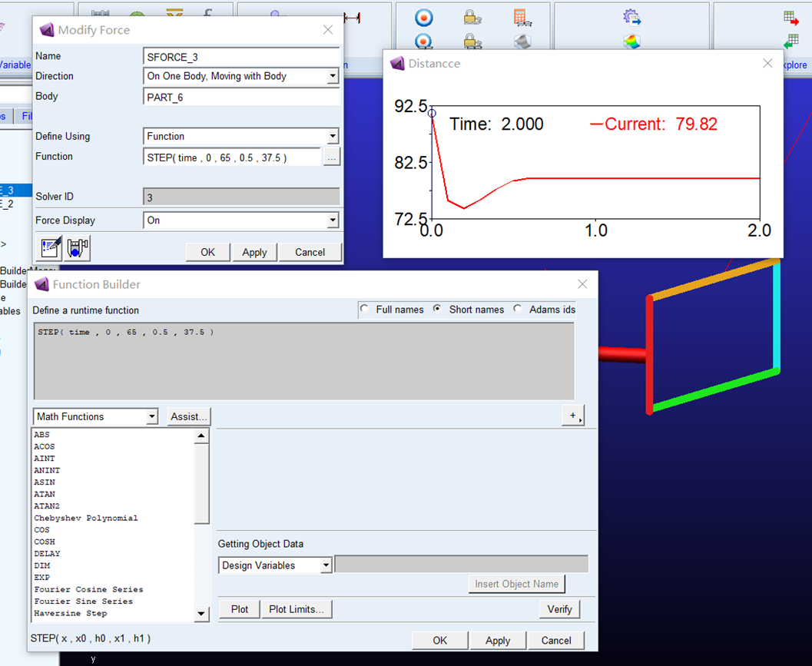Click the orange calculator icon in toolbar
Image resolution: width=812 pixels, height=666 pixels.
point(522,17)
